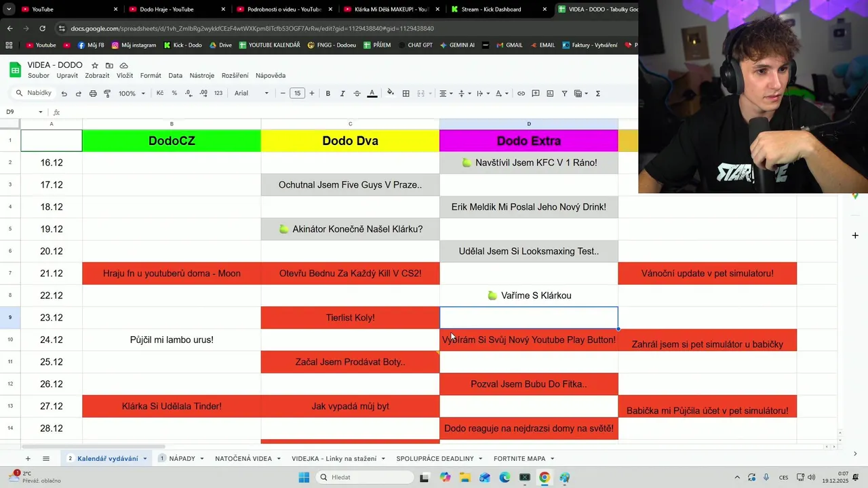Open text rotation dropdown
Screen dimensions: 868x488
(500, 94)
